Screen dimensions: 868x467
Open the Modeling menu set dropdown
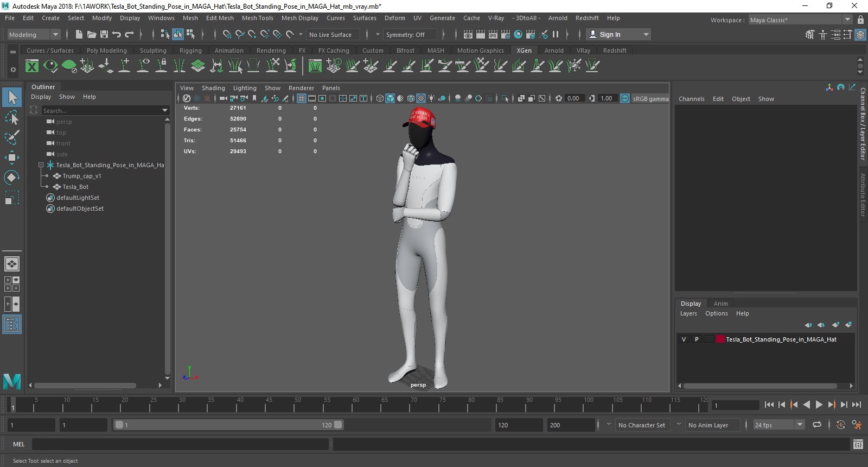[34, 34]
